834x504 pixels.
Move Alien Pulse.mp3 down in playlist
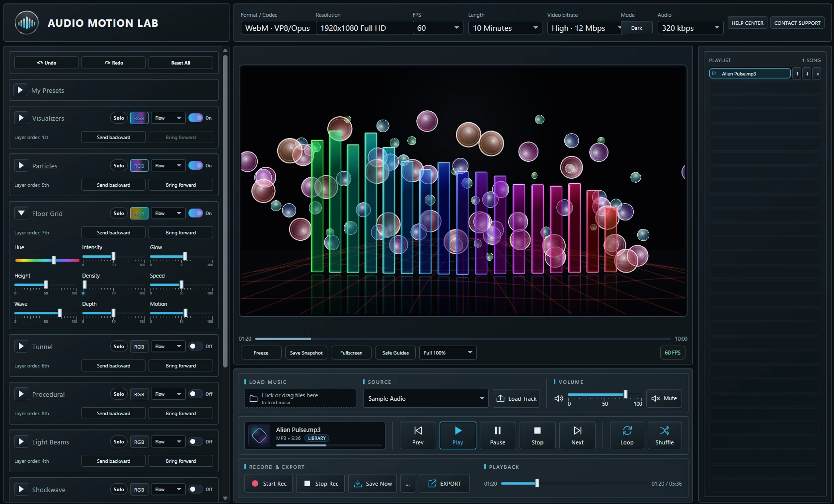[807, 73]
